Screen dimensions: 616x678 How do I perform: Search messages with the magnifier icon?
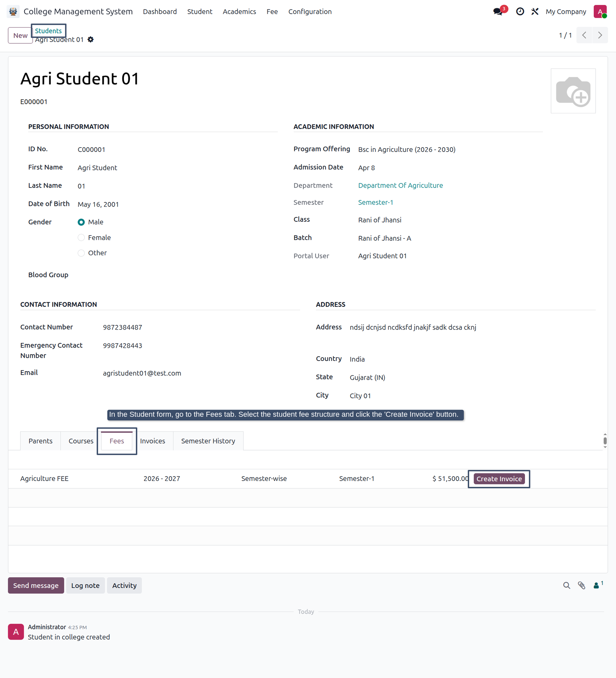coord(566,585)
